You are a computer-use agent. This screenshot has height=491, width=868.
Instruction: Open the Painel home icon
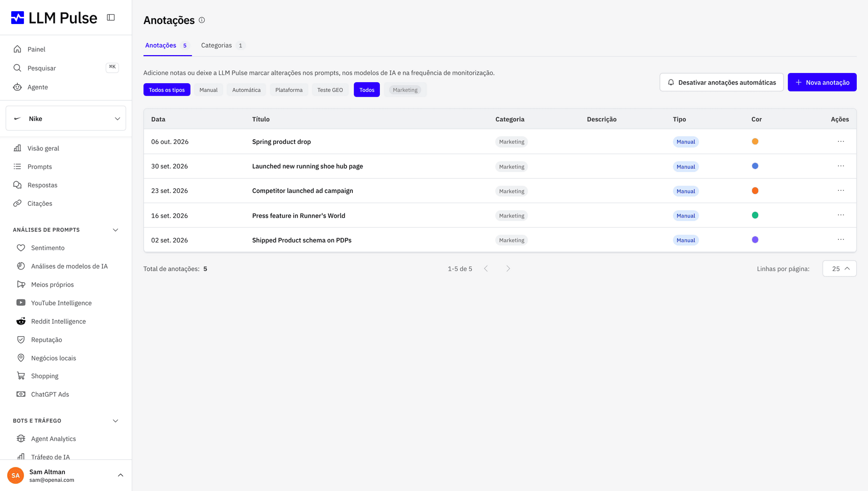(17, 49)
